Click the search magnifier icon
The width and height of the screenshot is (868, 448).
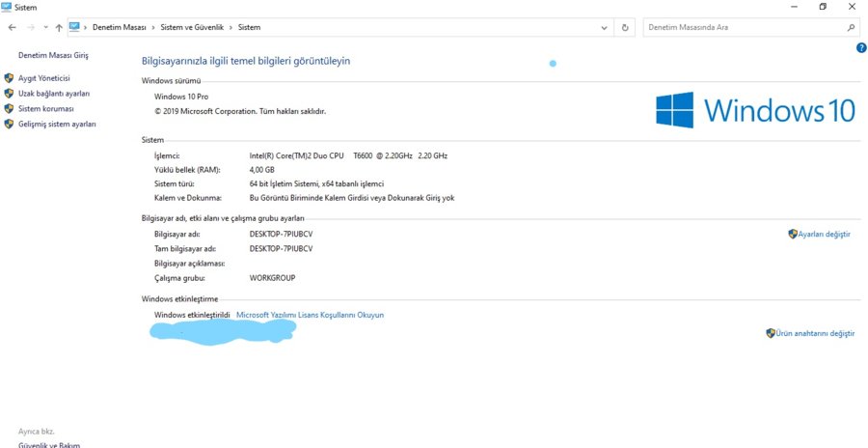pyautogui.click(x=851, y=27)
